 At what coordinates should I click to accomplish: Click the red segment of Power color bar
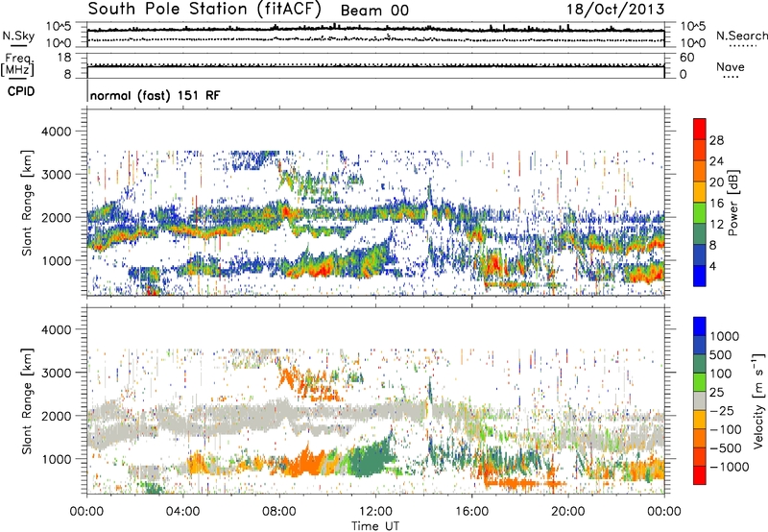[700, 129]
